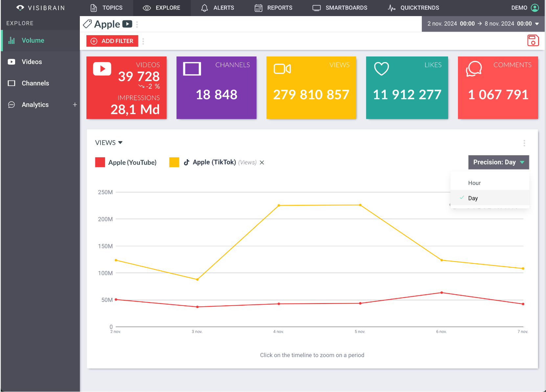Click the YouTube icon next to Apple title
The image size is (546, 392).
(x=127, y=24)
